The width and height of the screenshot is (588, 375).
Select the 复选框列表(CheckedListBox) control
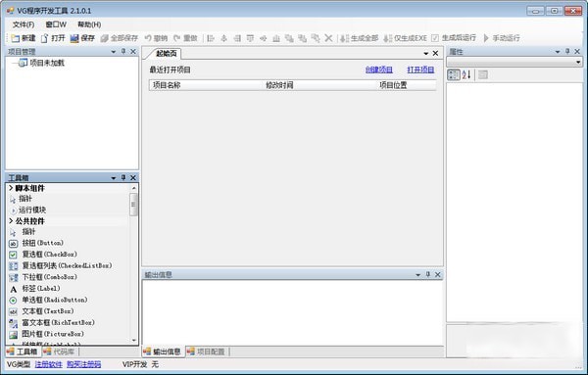tap(67, 265)
